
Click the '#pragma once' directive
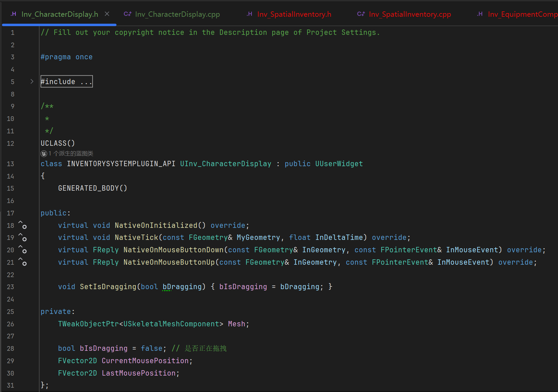[66, 57]
